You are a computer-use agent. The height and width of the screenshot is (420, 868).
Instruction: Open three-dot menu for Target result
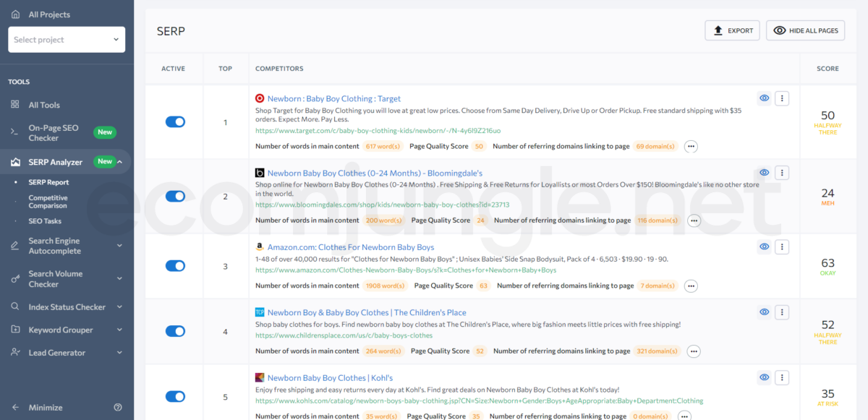pos(781,98)
